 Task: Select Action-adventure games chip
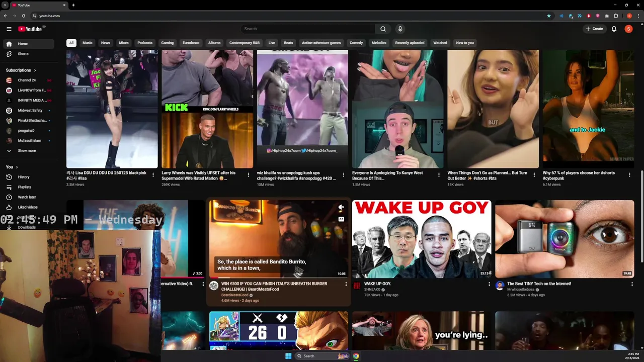pos(321,43)
